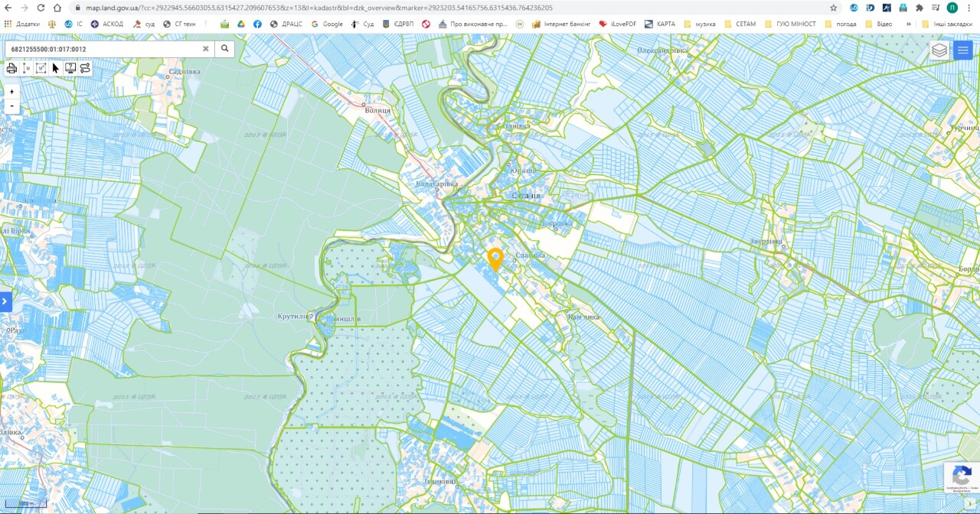
Task: Open the Chrome three-dot menu
Action: (969, 8)
